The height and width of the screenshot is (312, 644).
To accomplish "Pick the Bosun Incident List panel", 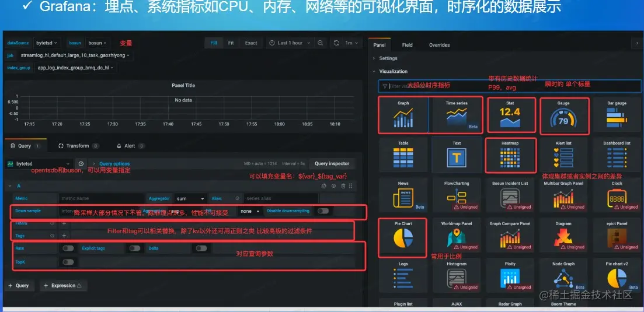I will point(510,195).
